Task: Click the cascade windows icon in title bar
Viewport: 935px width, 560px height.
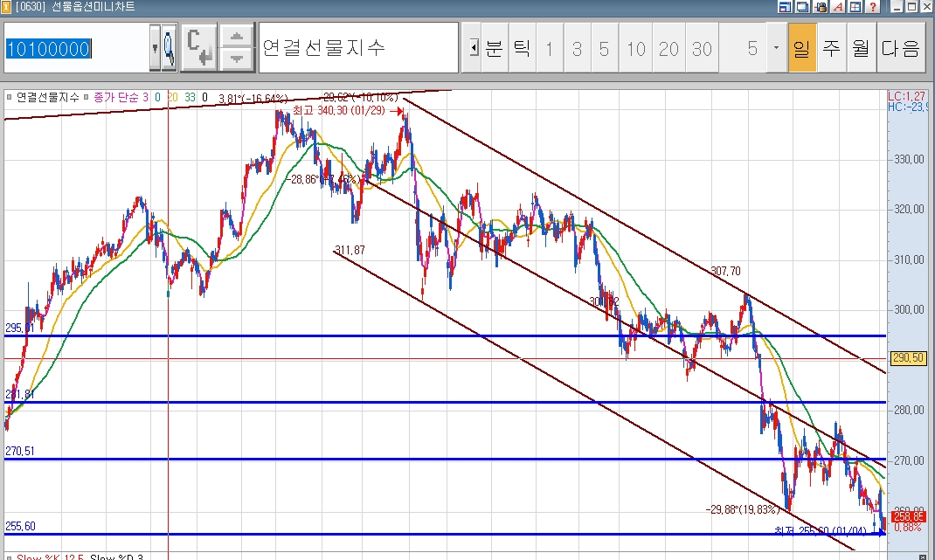Action: (803, 7)
